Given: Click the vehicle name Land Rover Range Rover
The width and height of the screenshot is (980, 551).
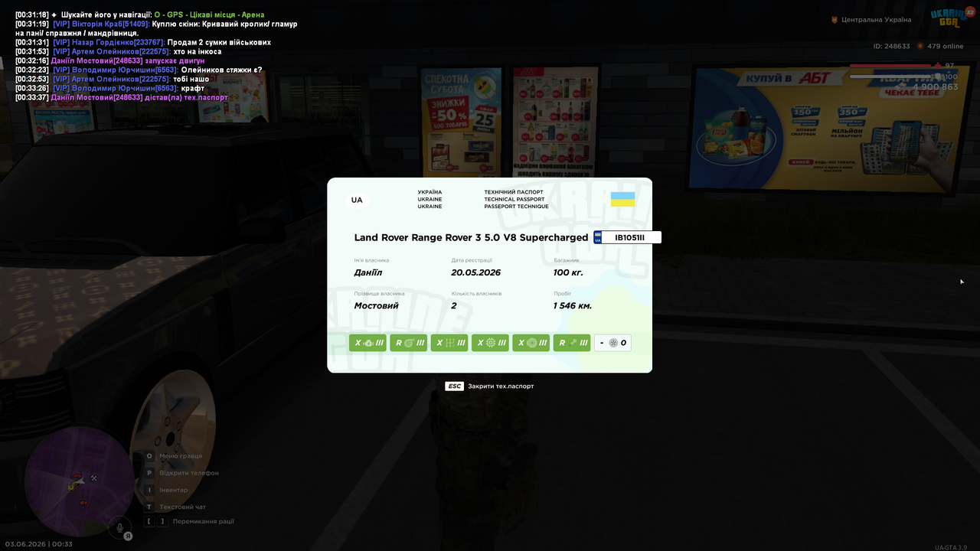Looking at the screenshot, I should [471, 238].
